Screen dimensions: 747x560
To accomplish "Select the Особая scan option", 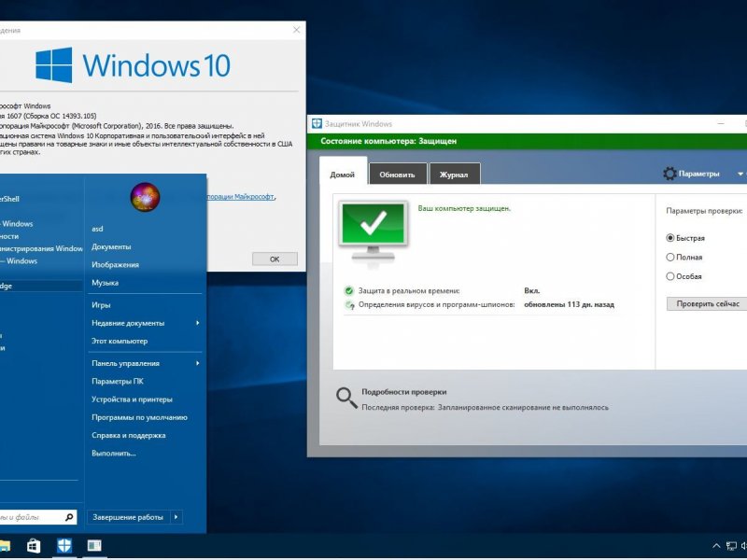I will click(x=684, y=276).
